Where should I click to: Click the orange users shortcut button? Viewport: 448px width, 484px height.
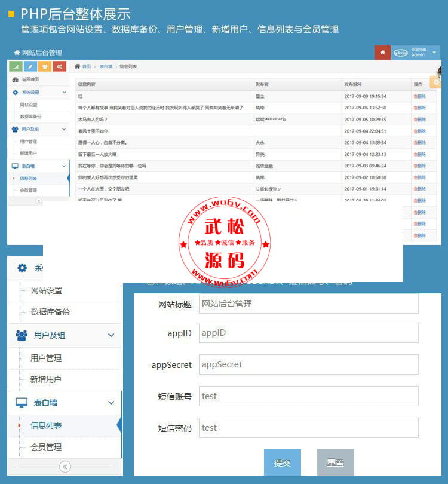click(45, 66)
